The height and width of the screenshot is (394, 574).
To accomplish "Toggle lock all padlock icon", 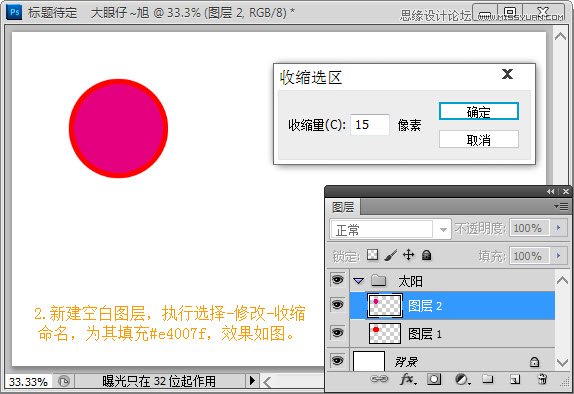I will click(x=426, y=254).
